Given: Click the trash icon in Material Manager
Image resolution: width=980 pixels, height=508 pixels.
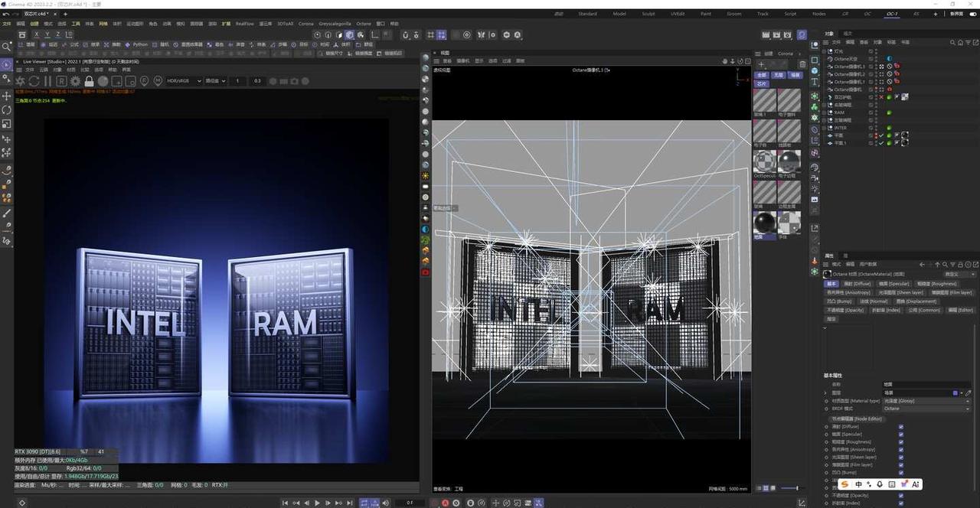Looking at the screenshot, I should point(802,64).
